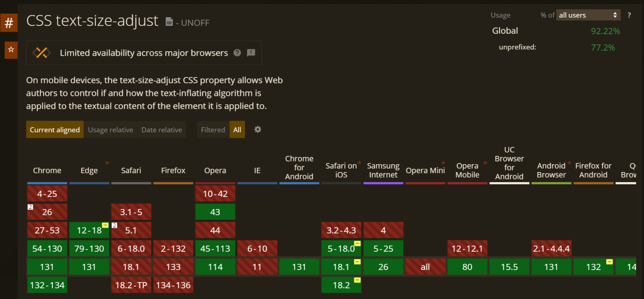Select the All browsers filter
644x299 pixels.
pos(237,130)
